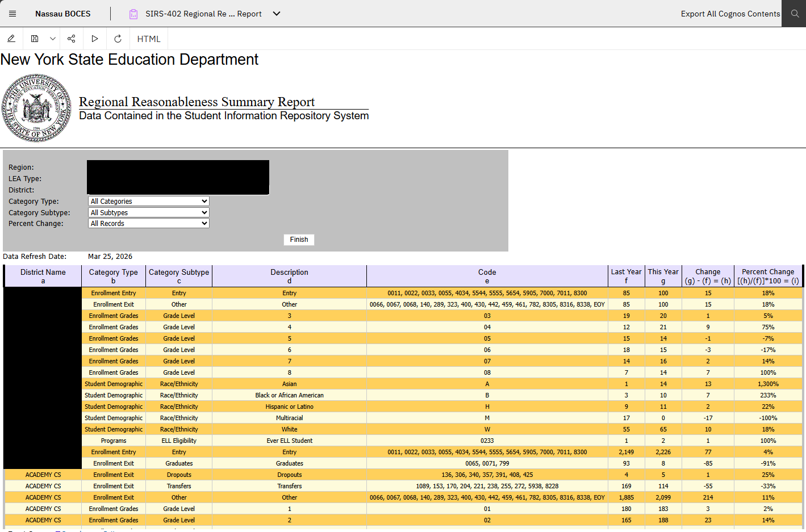This screenshot has width=806, height=532.
Task: Open the Category Subtype dropdown
Action: (149, 212)
